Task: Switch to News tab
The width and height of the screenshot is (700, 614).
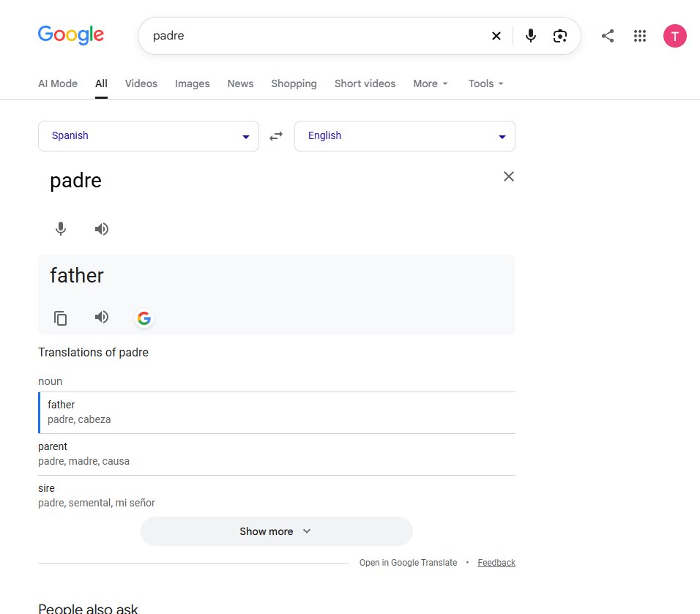Action: 240,83
